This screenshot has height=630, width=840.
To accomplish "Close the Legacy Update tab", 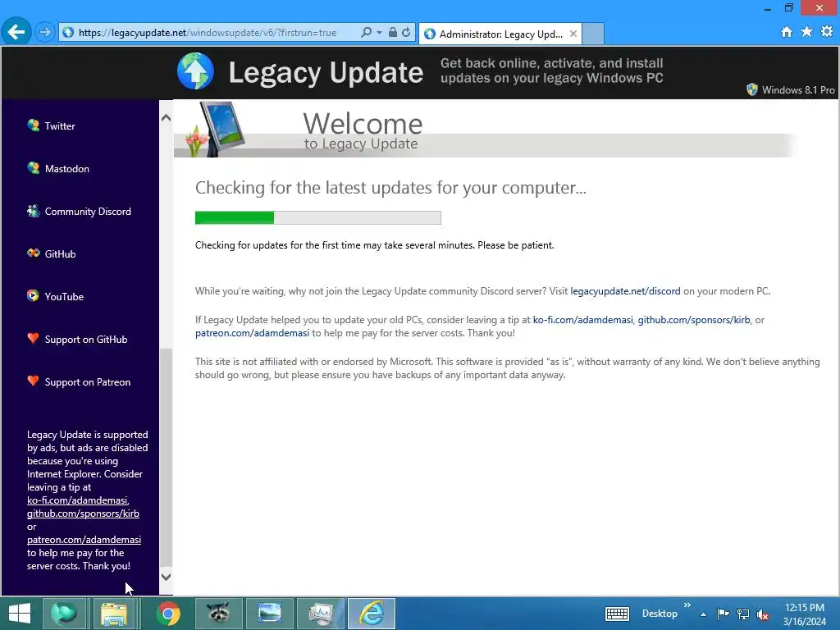I will (x=573, y=34).
